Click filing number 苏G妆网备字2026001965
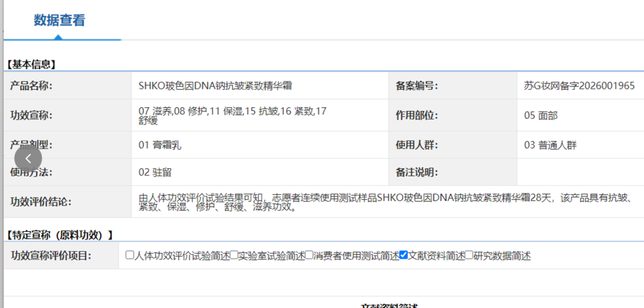Screen dimensions: 644x308 580,86
